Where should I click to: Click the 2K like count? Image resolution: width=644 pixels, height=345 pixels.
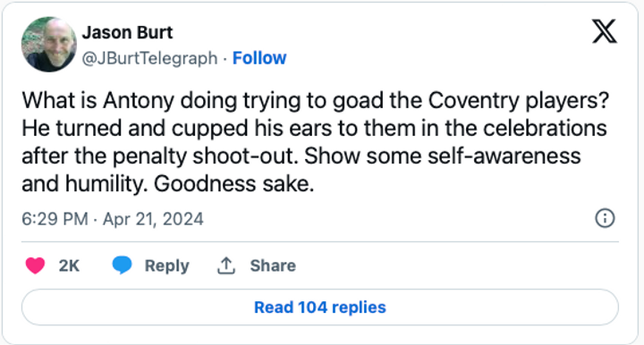pyautogui.click(x=69, y=265)
